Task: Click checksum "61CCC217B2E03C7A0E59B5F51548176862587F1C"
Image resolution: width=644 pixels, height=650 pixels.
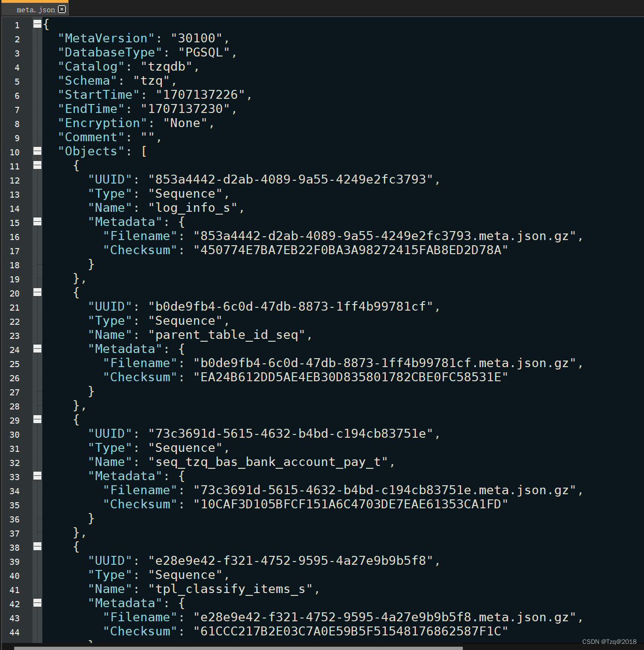Action: [351, 631]
